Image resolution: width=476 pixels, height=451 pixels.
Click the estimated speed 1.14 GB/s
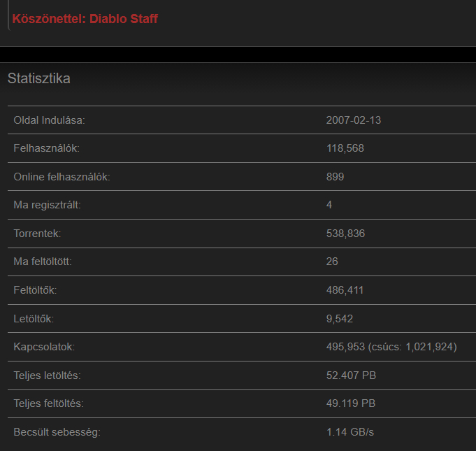tap(350, 432)
